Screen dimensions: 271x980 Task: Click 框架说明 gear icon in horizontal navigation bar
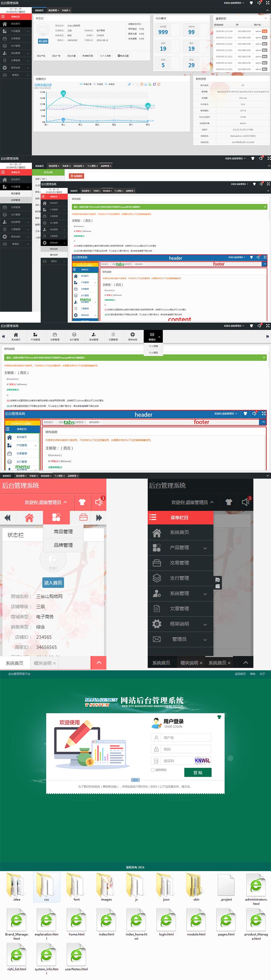point(133,334)
